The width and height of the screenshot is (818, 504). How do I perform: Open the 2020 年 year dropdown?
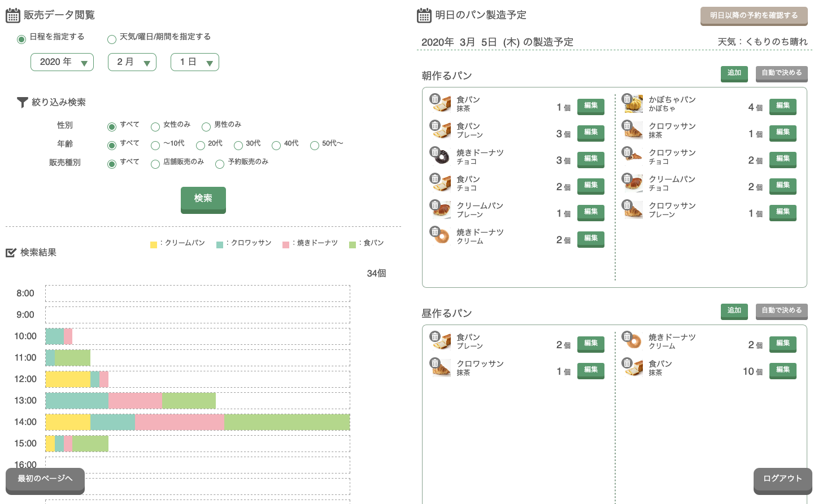click(62, 62)
